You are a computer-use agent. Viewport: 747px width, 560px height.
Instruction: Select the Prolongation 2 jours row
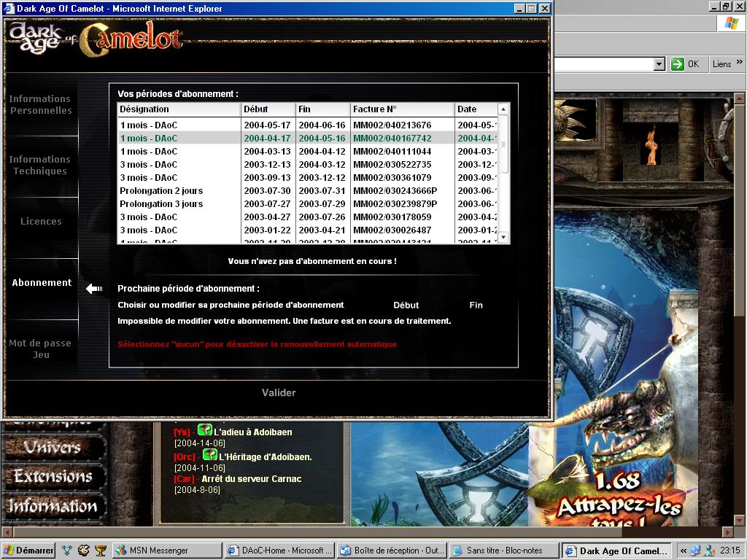coord(308,190)
